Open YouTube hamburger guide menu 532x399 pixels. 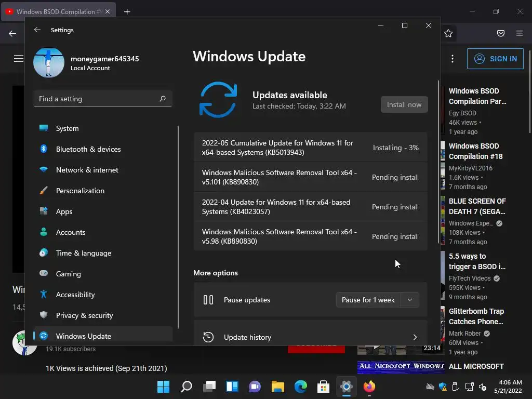tap(19, 59)
